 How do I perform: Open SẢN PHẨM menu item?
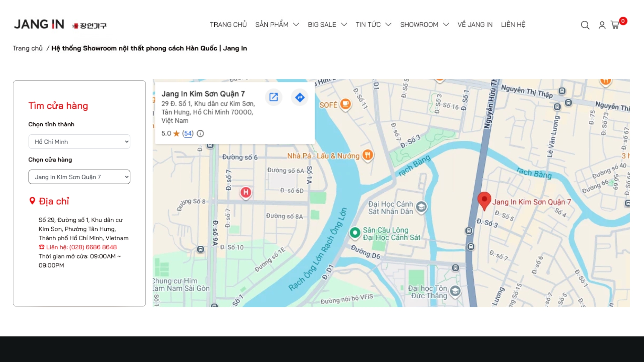click(x=272, y=24)
